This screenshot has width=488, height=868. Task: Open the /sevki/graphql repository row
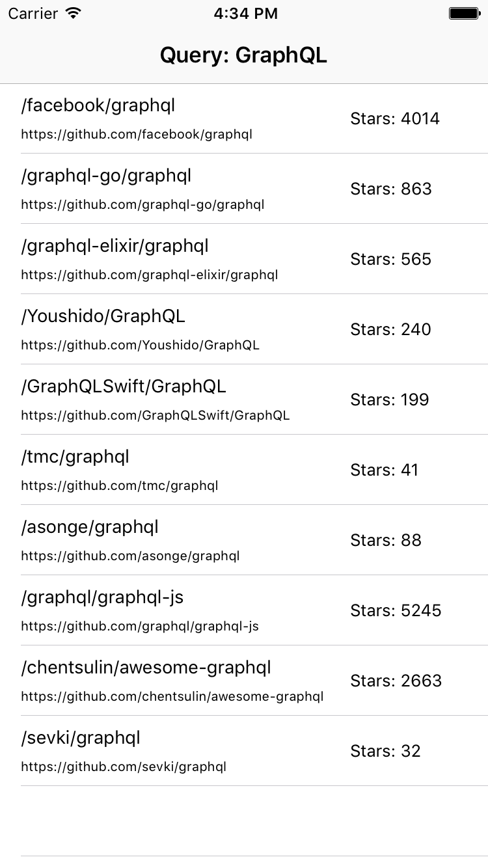pos(81,738)
